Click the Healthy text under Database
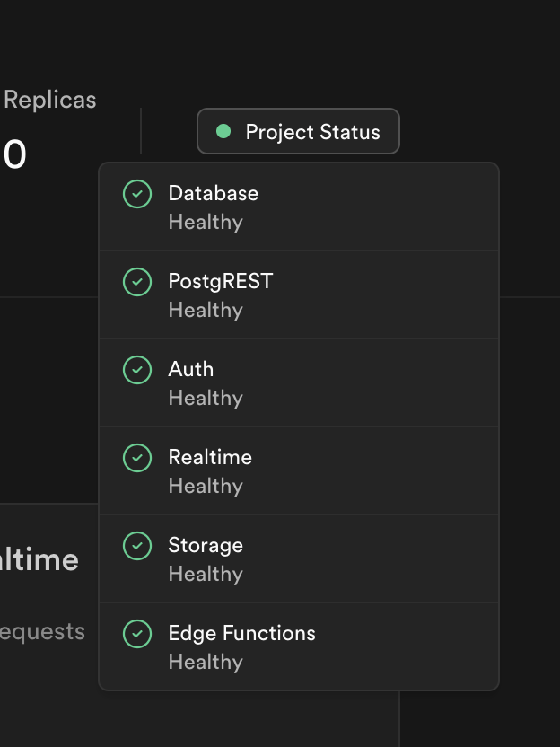The width and height of the screenshot is (560, 747). (x=206, y=222)
